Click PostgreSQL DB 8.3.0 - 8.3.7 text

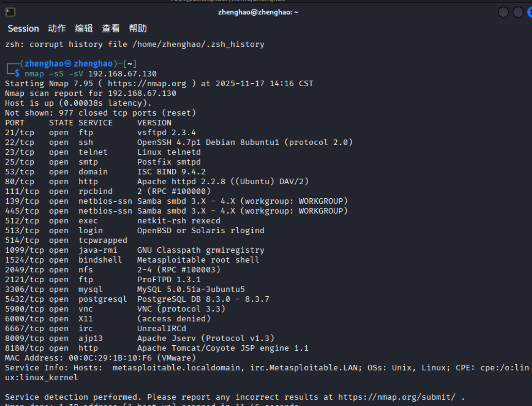click(x=203, y=299)
